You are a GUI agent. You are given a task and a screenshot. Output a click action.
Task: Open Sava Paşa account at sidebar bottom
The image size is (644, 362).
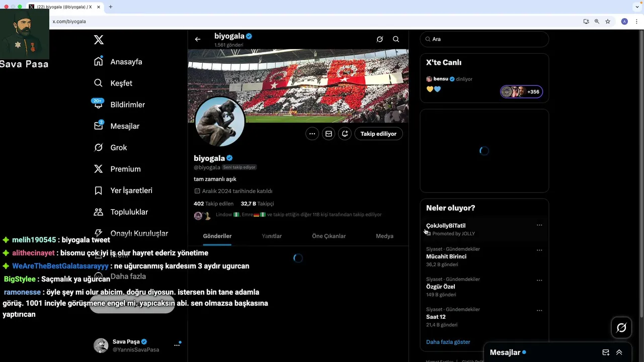pyautogui.click(x=137, y=345)
